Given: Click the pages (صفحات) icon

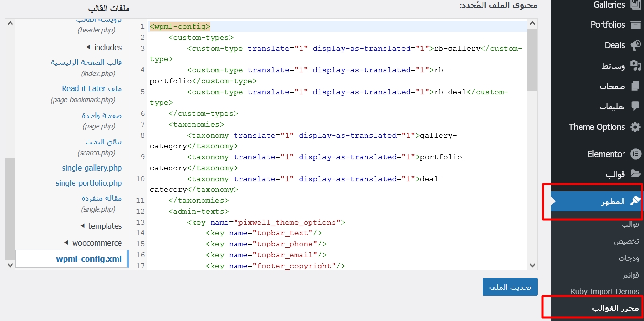Looking at the screenshot, I should pyautogui.click(x=635, y=86).
